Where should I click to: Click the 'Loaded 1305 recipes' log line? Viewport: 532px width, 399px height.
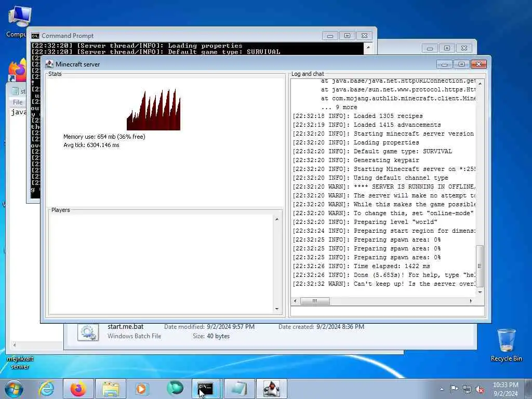[x=357, y=116]
